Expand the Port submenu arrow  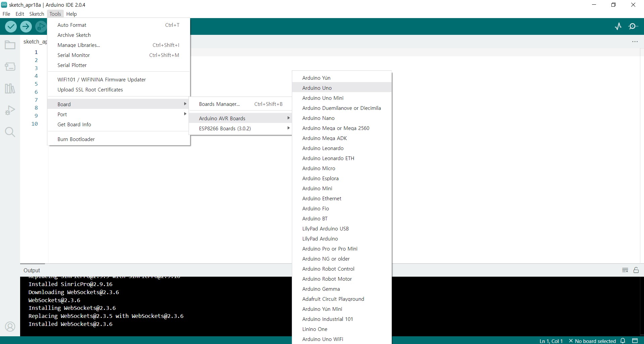185,114
